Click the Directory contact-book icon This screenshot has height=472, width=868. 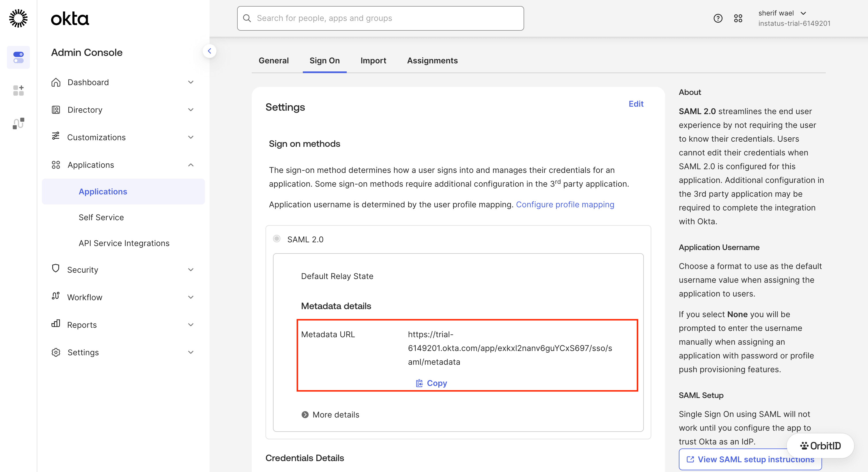tap(56, 110)
